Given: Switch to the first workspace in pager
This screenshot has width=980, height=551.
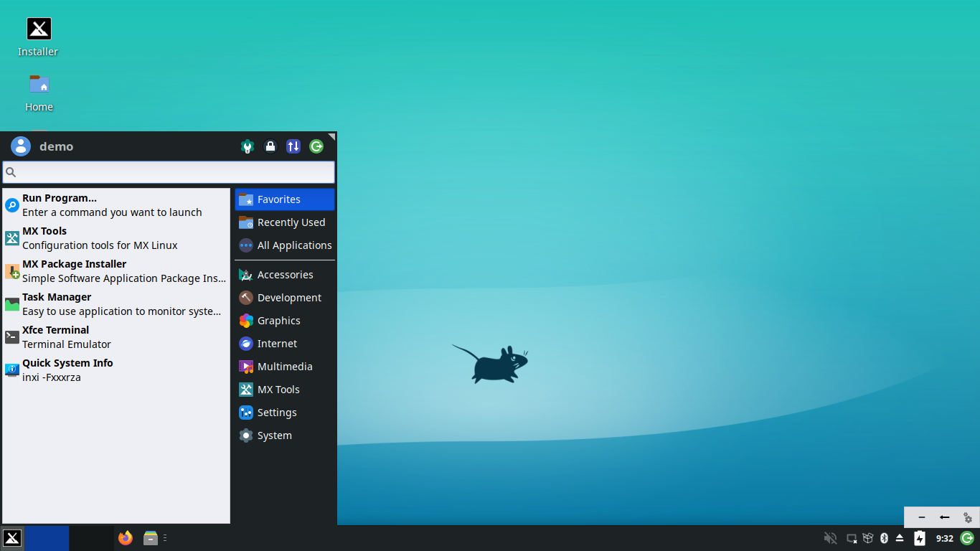Looking at the screenshot, I should [x=47, y=538].
